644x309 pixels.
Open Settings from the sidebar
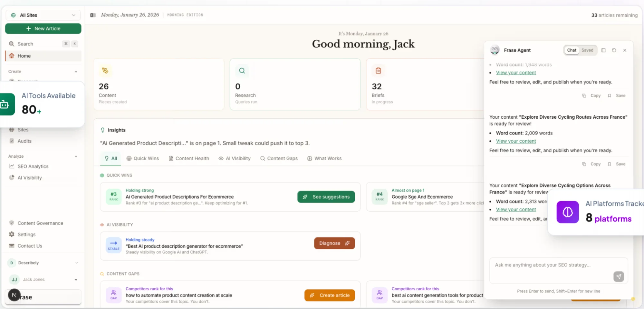26,234
